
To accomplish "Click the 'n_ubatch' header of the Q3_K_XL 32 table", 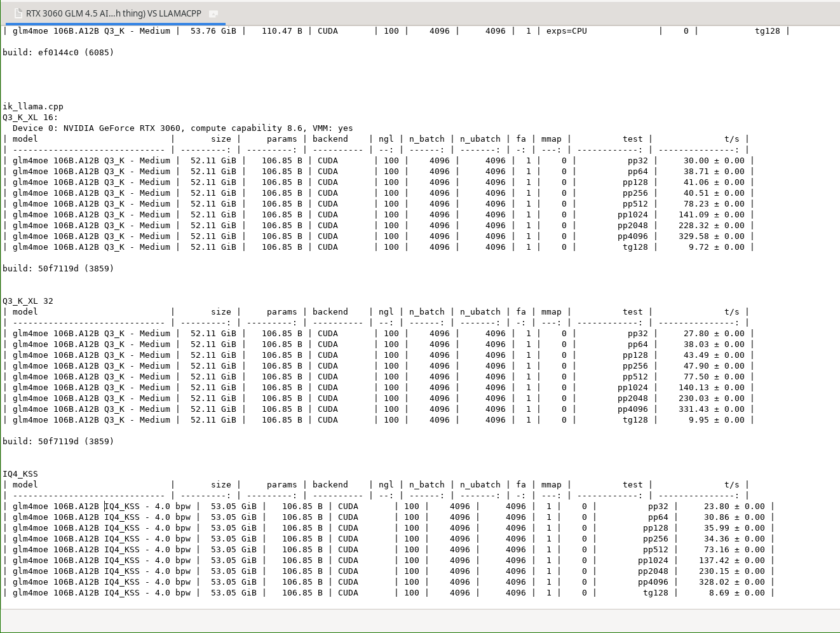I will (x=480, y=312).
